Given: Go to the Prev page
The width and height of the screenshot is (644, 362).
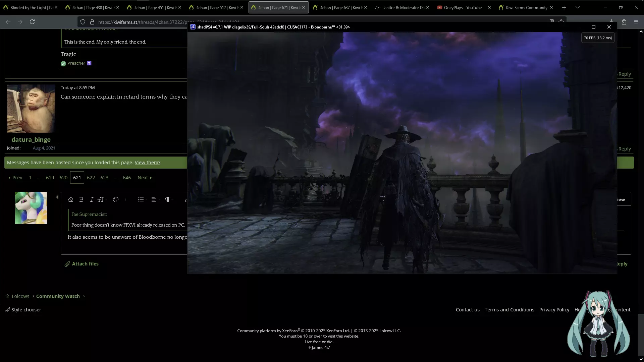Looking at the screenshot, I should (15, 178).
